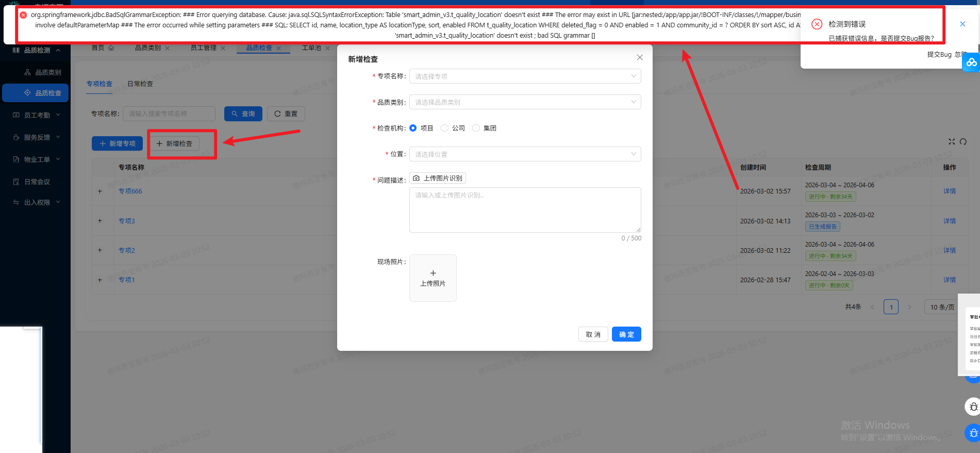
Task: Close the 品质类别 tab with its X
Action: 167,48
